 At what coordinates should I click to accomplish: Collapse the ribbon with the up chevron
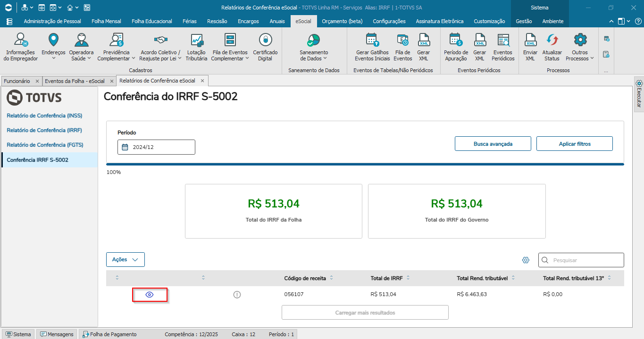pyautogui.click(x=611, y=21)
